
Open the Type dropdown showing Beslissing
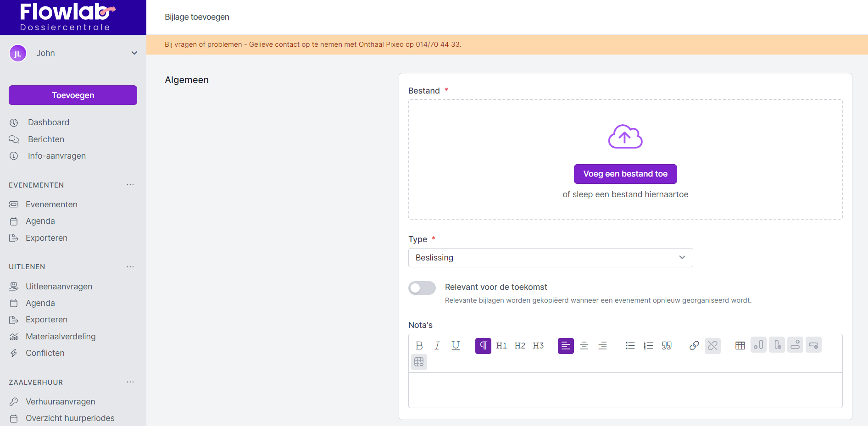(x=550, y=258)
